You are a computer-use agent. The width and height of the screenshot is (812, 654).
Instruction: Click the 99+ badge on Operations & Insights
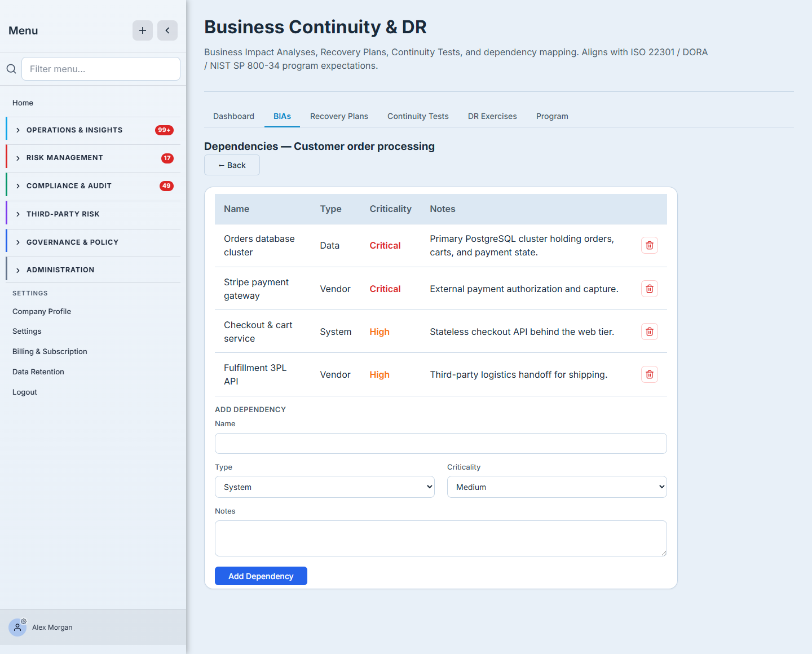tap(164, 130)
